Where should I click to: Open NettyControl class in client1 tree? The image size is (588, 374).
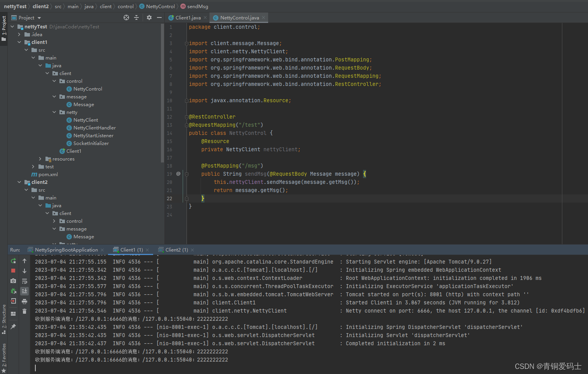tap(84, 89)
